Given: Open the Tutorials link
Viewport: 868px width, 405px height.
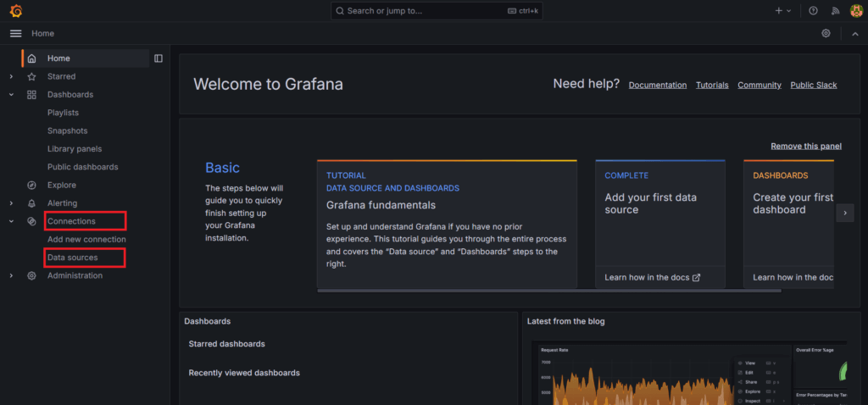Looking at the screenshot, I should point(712,86).
